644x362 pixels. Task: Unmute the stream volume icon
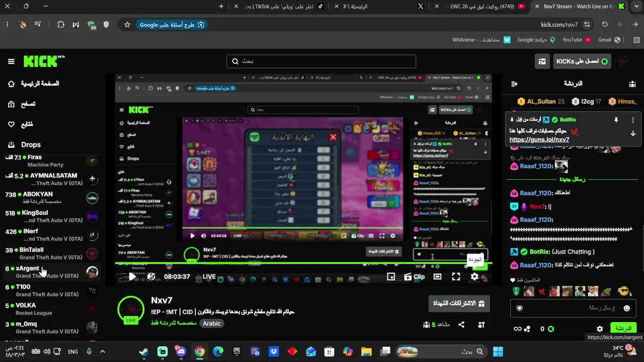click(x=151, y=277)
